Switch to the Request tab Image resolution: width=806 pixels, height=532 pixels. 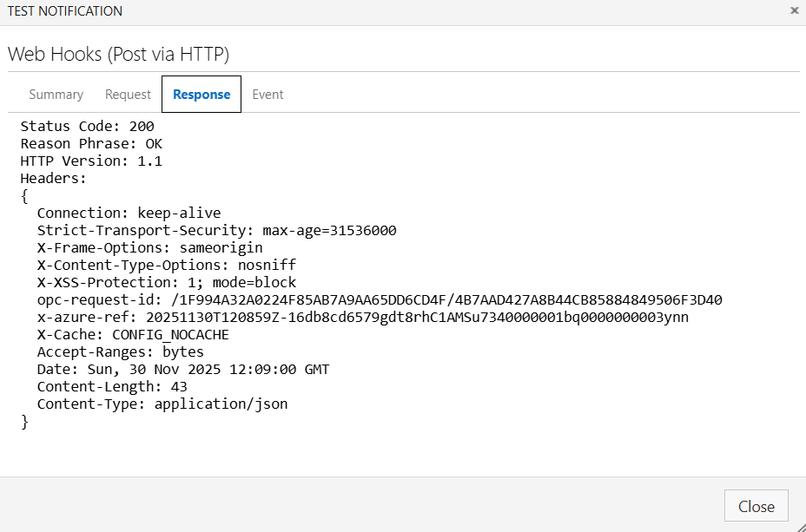tap(128, 94)
